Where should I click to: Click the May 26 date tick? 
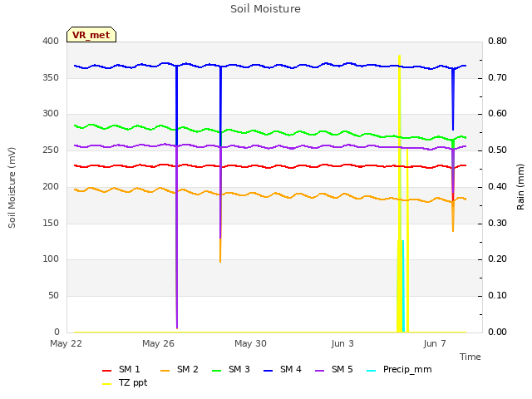[x=158, y=343]
